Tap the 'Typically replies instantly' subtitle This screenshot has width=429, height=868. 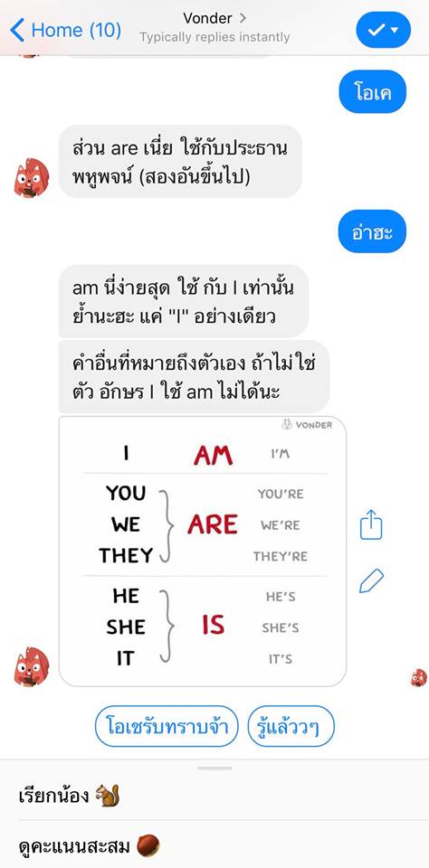click(x=214, y=37)
